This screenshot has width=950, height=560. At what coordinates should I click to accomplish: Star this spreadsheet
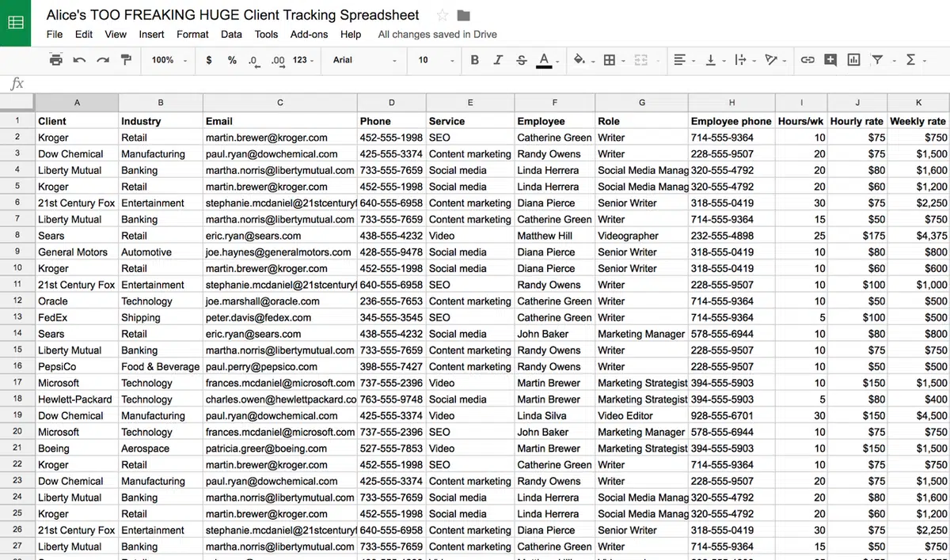click(443, 16)
